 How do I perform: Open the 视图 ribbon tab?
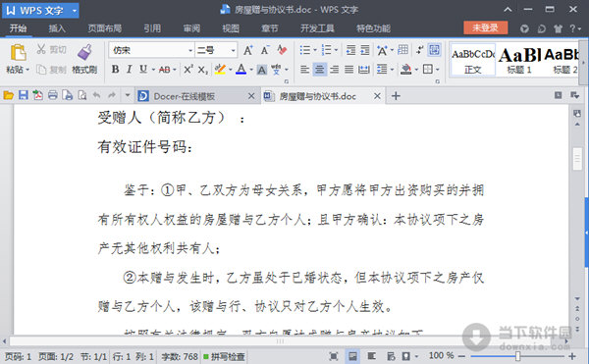(x=231, y=28)
